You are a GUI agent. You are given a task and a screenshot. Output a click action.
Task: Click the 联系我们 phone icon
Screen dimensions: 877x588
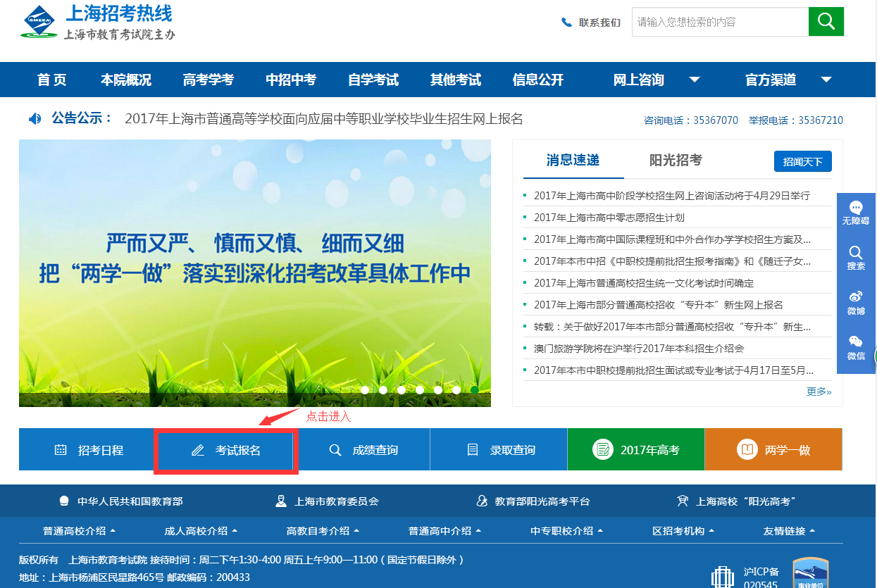pos(566,23)
